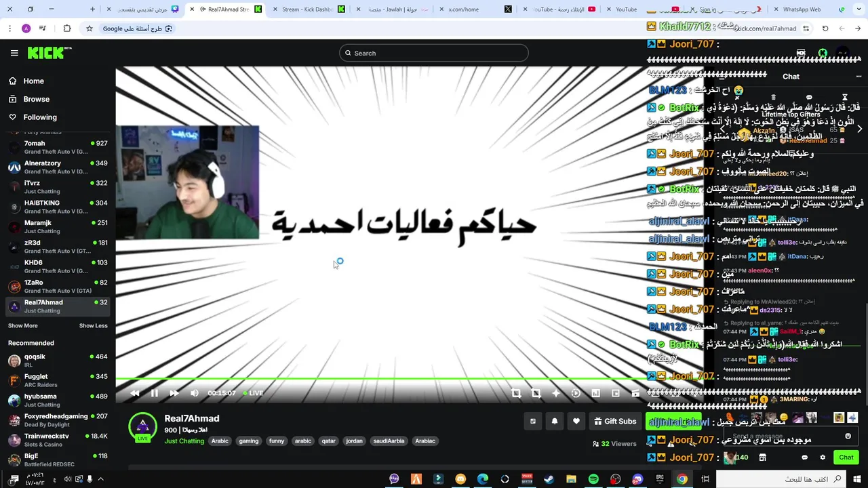The height and width of the screenshot is (488, 868).
Task: Click the sparkle clip icon in player
Action: pyautogui.click(x=556, y=393)
